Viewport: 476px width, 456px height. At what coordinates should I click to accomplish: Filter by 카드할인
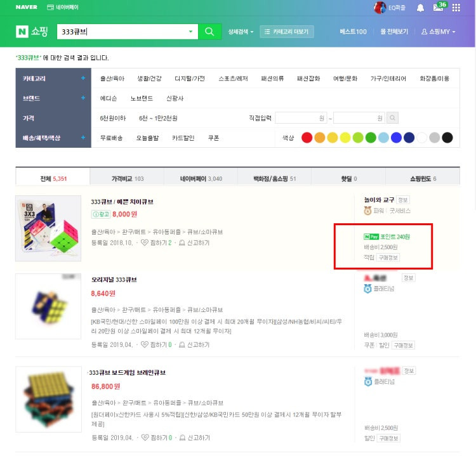[183, 138]
